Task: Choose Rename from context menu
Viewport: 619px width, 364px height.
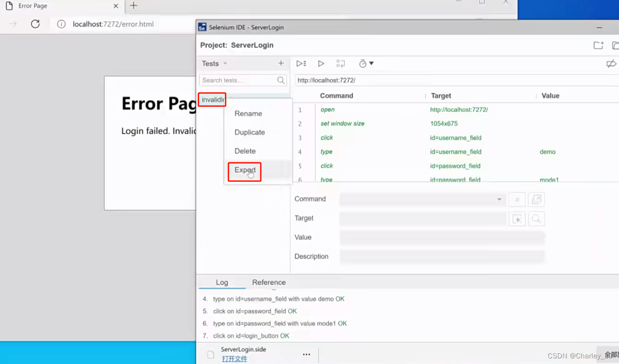Action: point(248,113)
